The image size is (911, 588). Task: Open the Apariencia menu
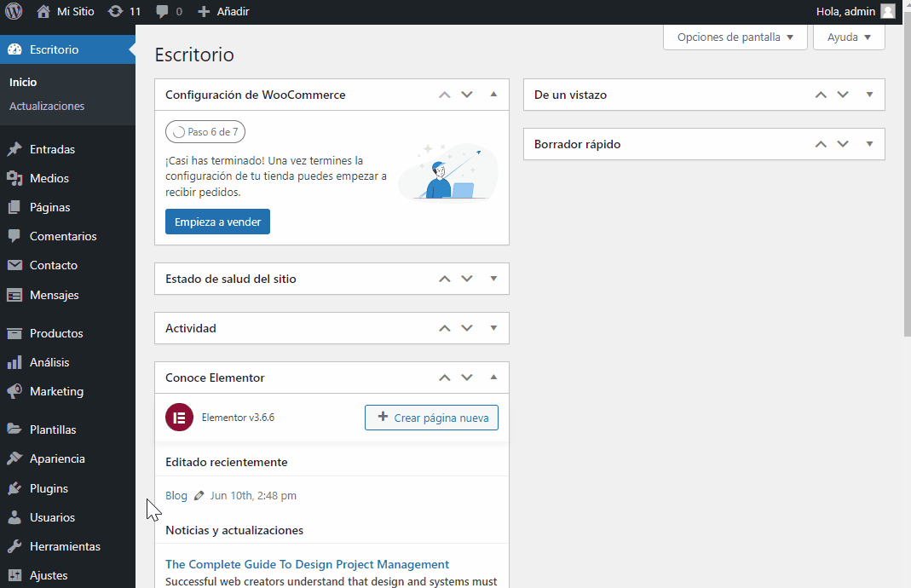pos(67,458)
